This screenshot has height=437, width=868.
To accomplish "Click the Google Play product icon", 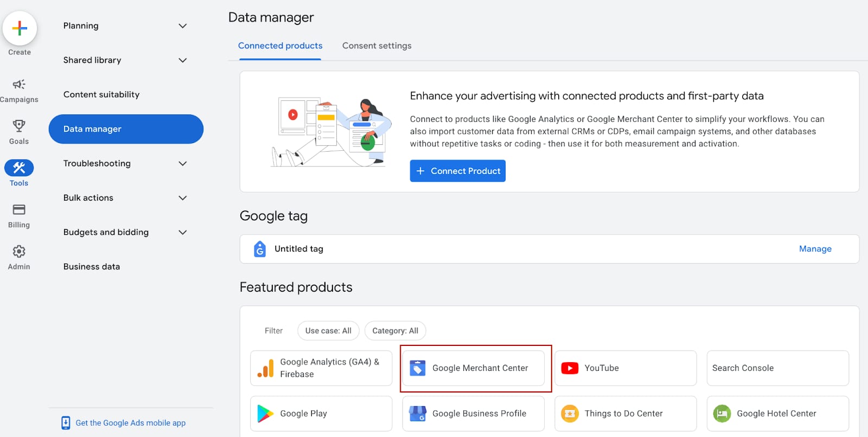I will [265, 414].
